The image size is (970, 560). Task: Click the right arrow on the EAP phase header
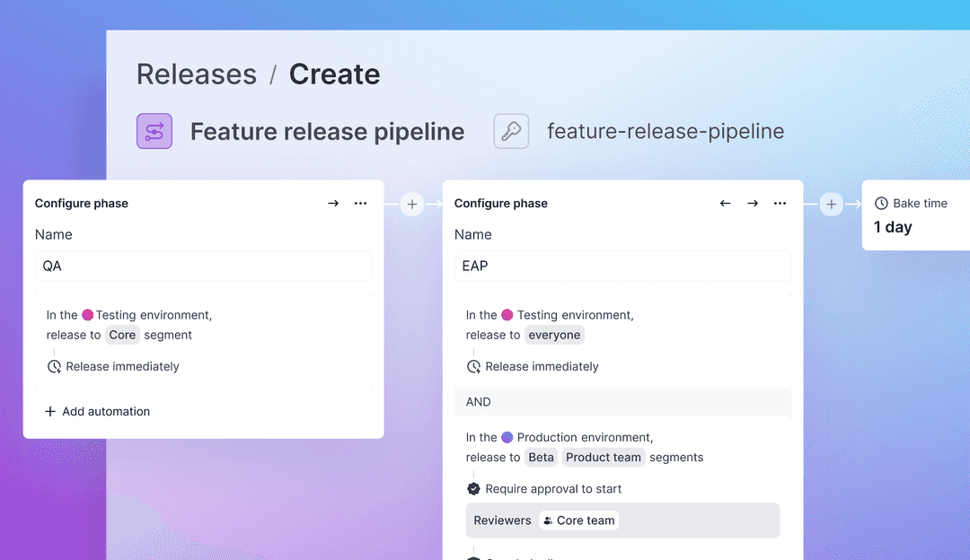[753, 203]
